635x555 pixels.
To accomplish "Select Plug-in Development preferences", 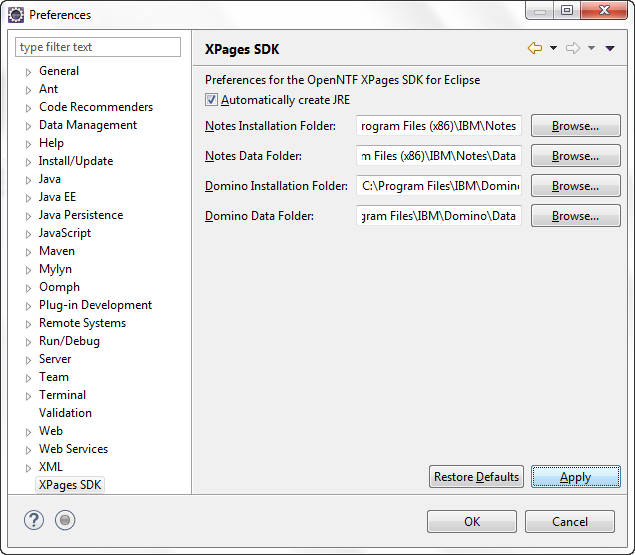I will pos(95,305).
